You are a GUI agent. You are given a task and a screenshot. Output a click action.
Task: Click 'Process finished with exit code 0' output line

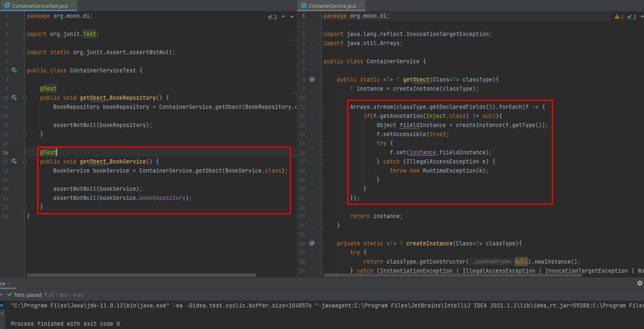(65, 324)
